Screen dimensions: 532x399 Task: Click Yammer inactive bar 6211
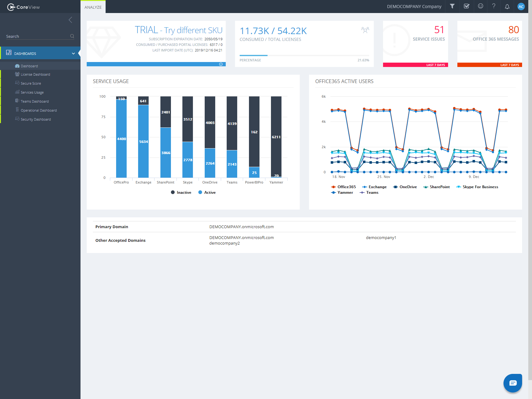(276, 136)
